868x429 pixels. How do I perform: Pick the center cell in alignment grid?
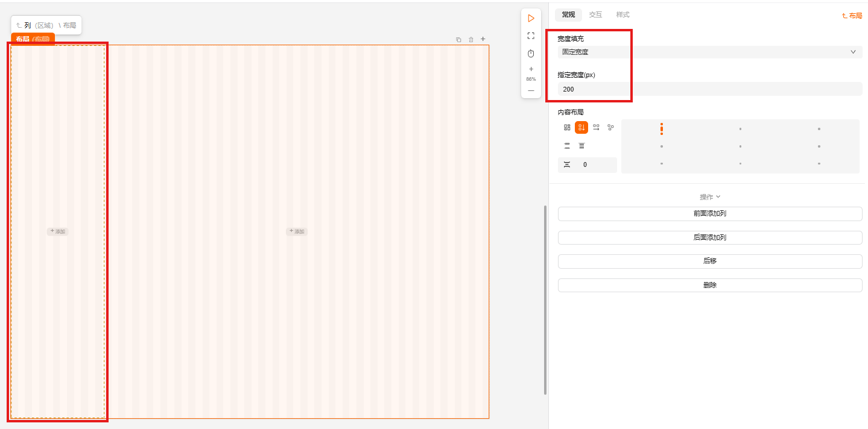[740, 146]
